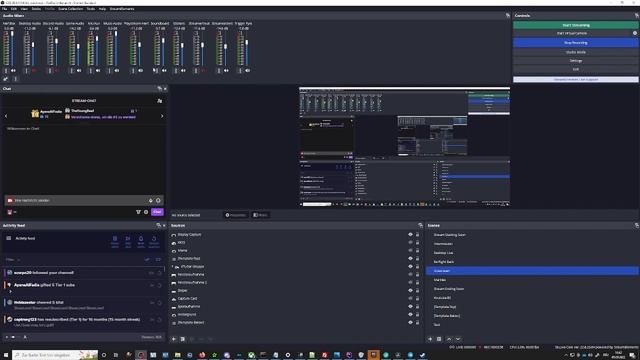Toggle visibility of Nintendoaufnahme 2 source
Screen dimensions: 640x360
pyautogui.click(x=410, y=282)
